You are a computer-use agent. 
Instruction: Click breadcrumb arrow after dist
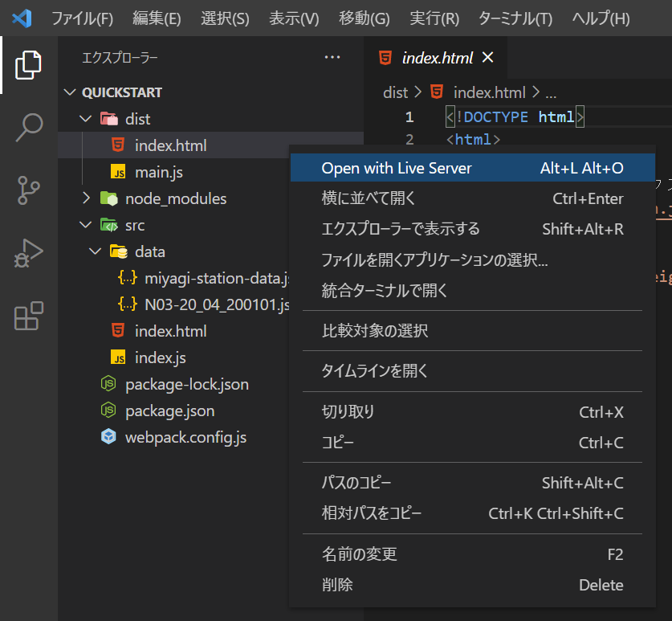coord(418,92)
